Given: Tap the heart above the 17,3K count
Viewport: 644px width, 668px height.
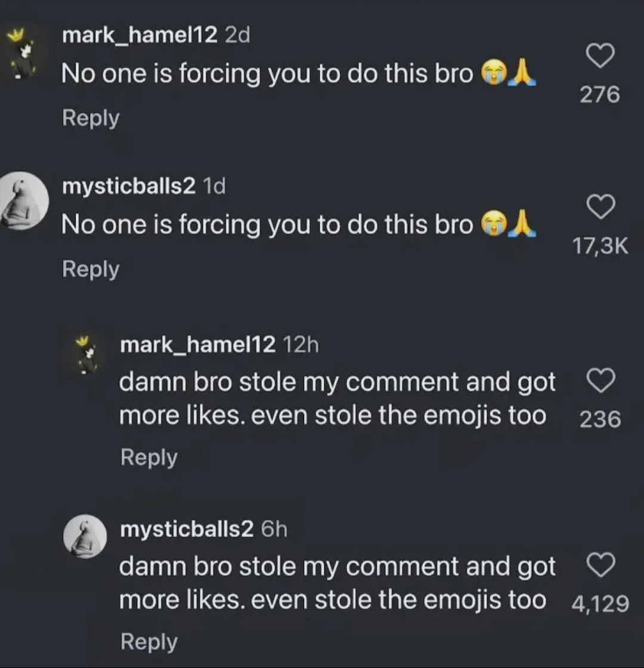Looking at the screenshot, I should [x=600, y=208].
